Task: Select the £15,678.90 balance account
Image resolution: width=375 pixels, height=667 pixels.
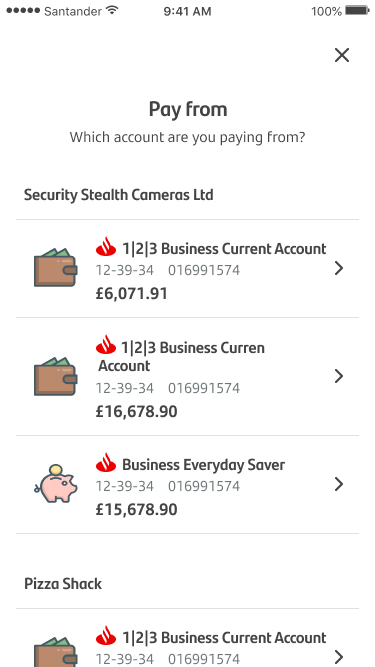Action: 188,485
